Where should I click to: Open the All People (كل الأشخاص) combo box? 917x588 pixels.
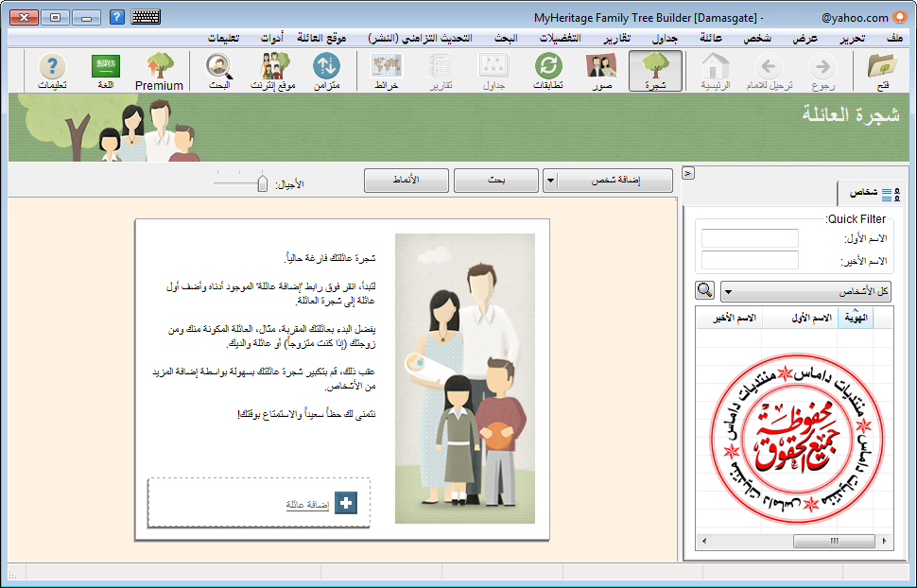click(x=805, y=291)
